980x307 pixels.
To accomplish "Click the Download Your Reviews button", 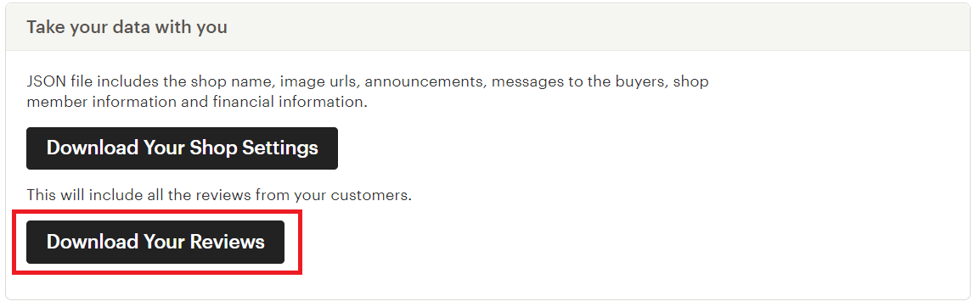I will tap(155, 242).
